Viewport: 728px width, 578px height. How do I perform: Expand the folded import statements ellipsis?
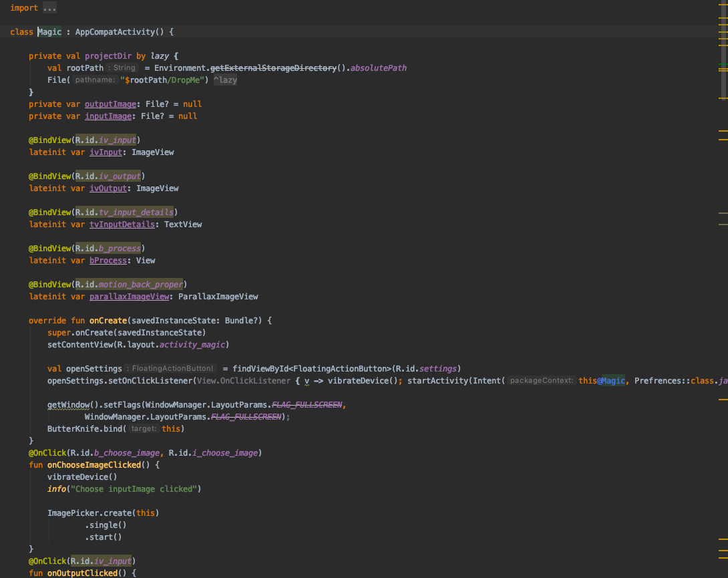49,8
